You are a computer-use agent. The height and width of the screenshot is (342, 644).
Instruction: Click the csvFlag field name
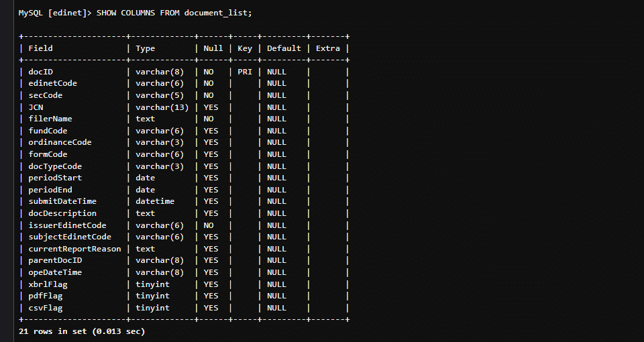click(46, 308)
